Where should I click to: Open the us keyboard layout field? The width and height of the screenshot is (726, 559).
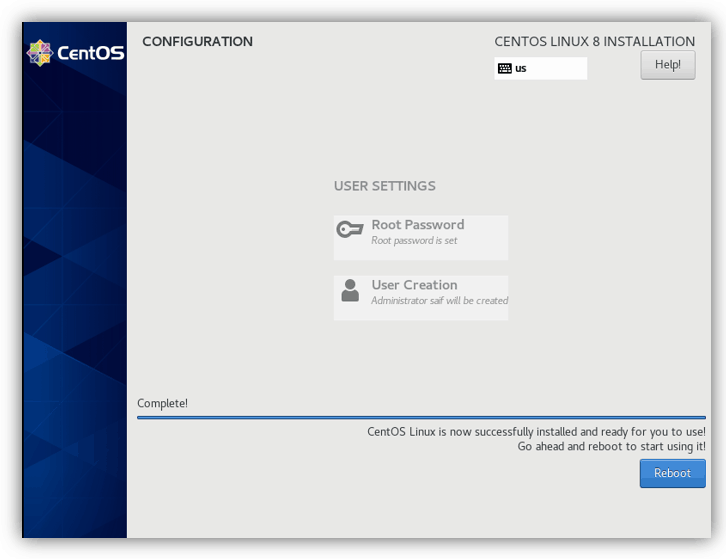click(540, 69)
